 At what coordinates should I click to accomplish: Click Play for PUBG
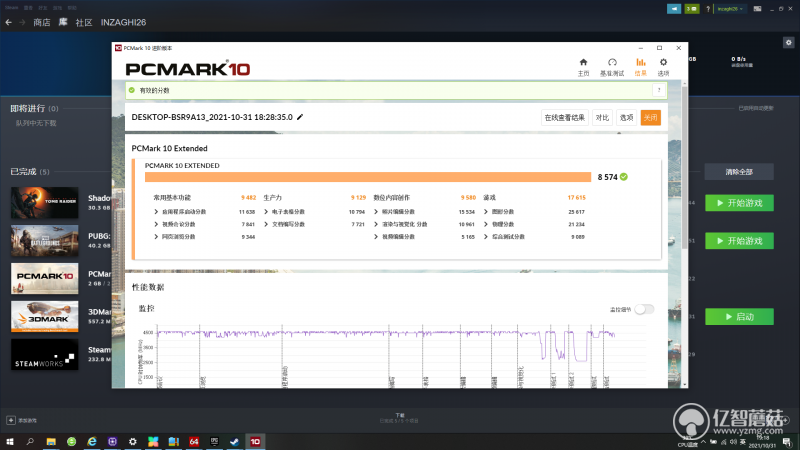739,241
